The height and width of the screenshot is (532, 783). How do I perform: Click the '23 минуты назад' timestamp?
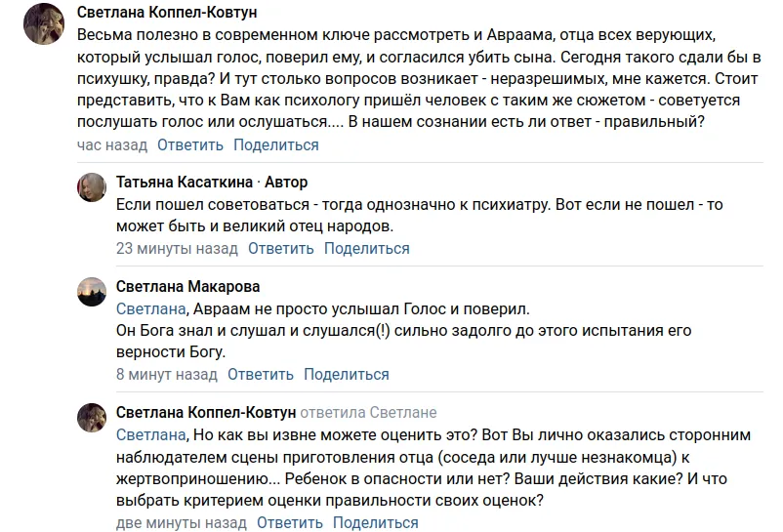[x=177, y=249]
